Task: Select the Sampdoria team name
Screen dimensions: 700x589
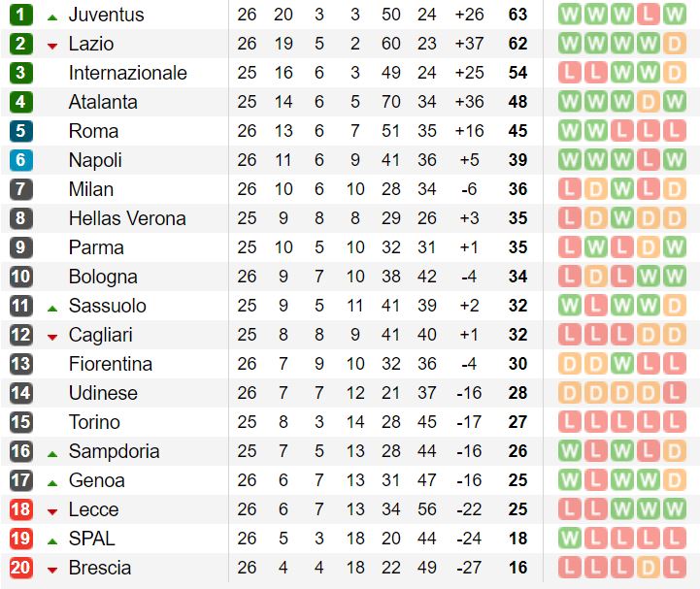Action: tap(114, 451)
